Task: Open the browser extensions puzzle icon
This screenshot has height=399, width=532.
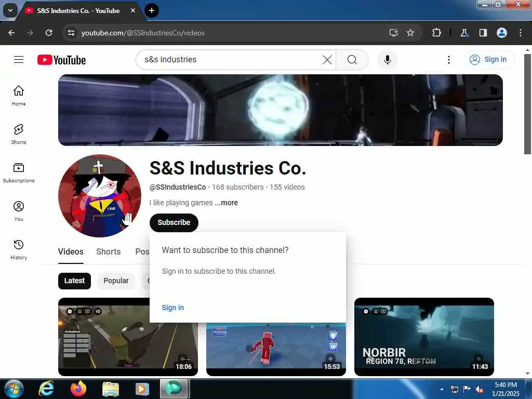Action: pyautogui.click(x=436, y=33)
